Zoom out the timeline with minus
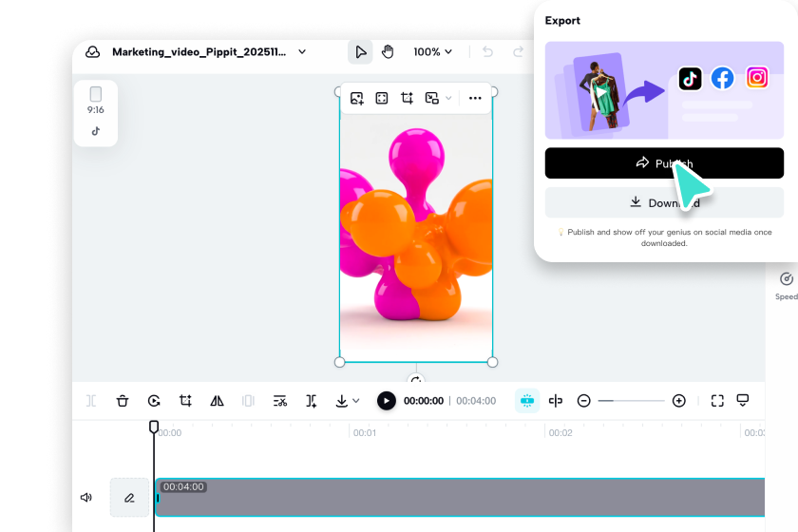Image resolution: width=798 pixels, height=532 pixels. [583, 401]
